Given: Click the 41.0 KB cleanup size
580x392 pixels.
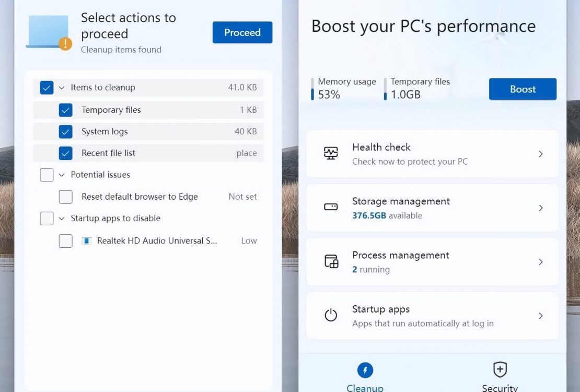Looking at the screenshot, I should click(242, 87).
